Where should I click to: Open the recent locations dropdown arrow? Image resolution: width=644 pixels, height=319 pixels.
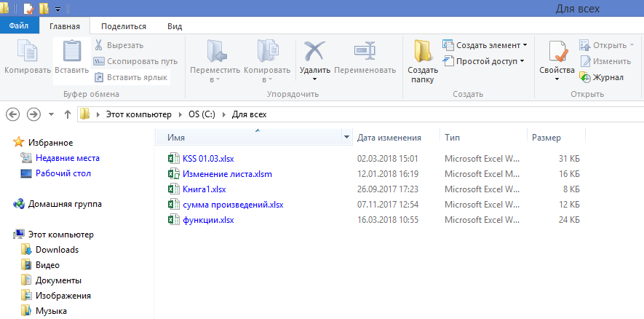point(52,114)
